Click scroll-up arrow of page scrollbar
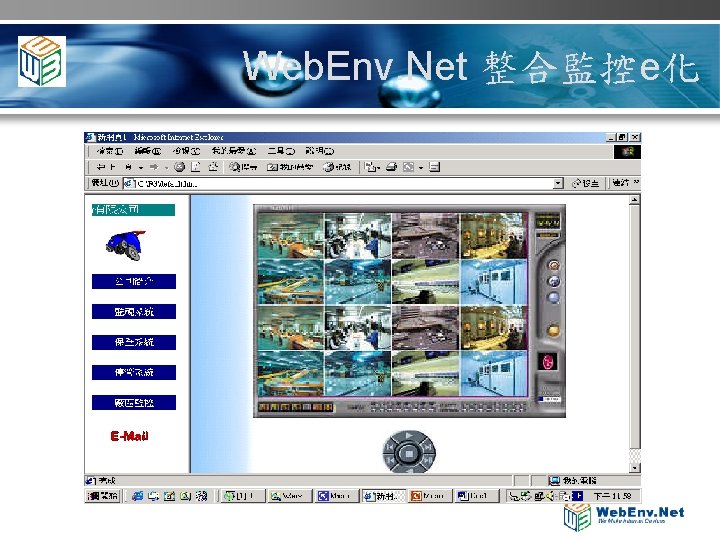The image size is (720, 540). pyautogui.click(x=634, y=200)
